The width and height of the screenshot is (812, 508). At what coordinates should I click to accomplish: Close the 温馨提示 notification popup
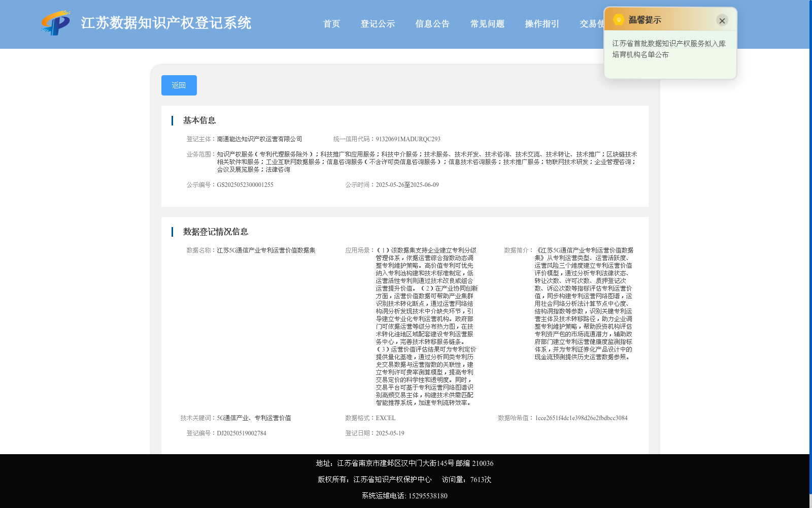coord(722,20)
